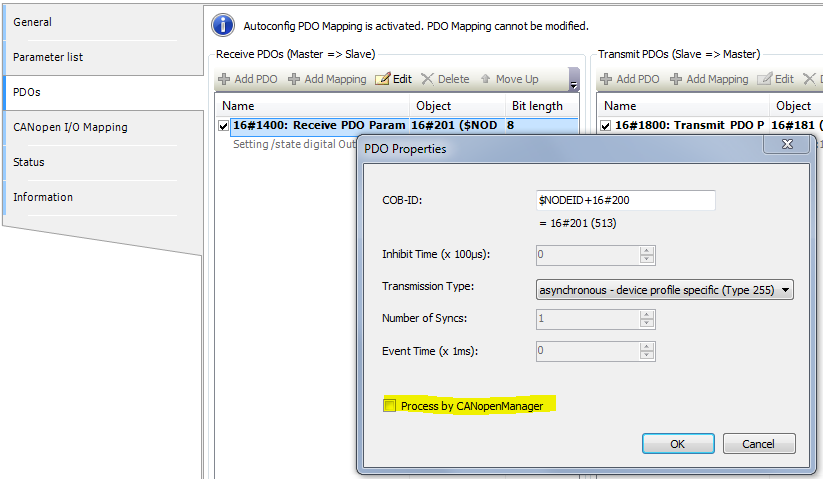
Task: Click the Name column header in Receive PDOs
Action: pyautogui.click(x=313, y=106)
